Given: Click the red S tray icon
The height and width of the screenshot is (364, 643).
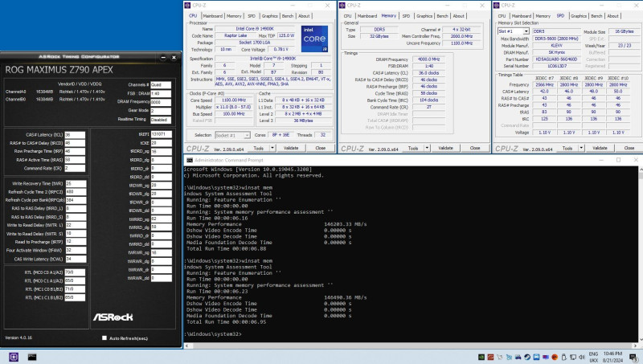Looking at the screenshot, I should [x=490, y=357].
